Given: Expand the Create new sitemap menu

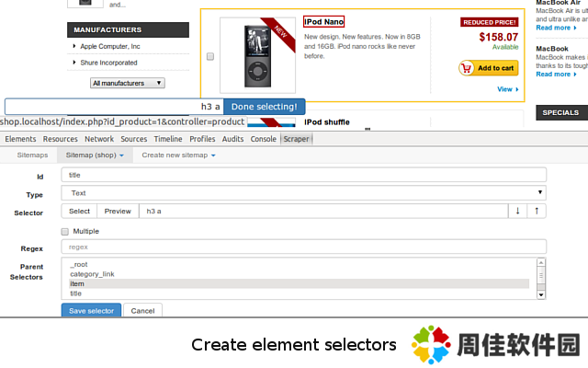Looking at the screenshot, I should coord(178,155).
